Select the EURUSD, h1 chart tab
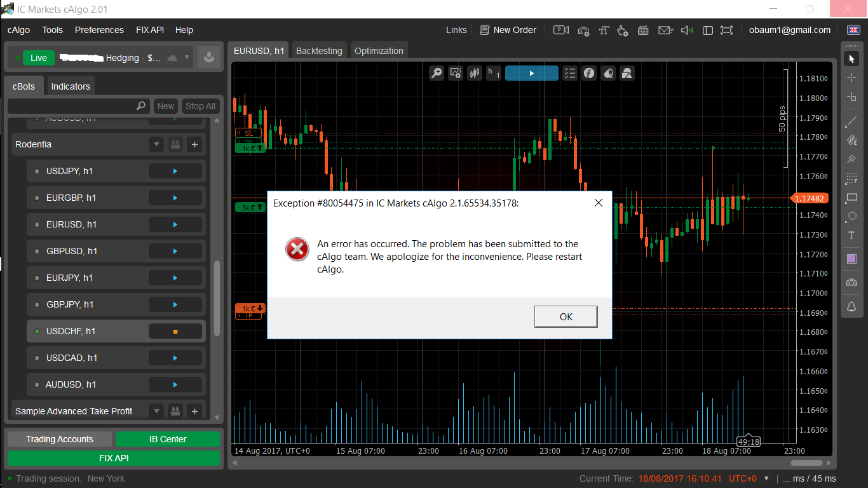Image resolution: width=868 pixels, height=488 pixels. (x=259, y=51)
